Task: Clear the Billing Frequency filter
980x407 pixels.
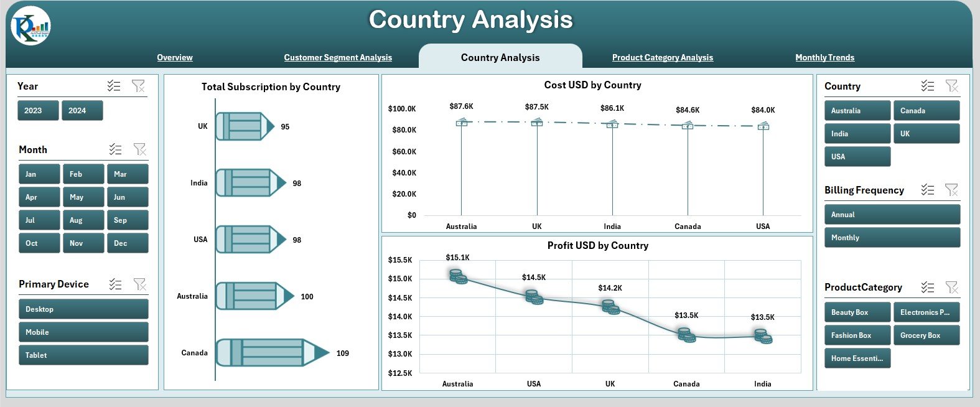Action: (951, 190)
